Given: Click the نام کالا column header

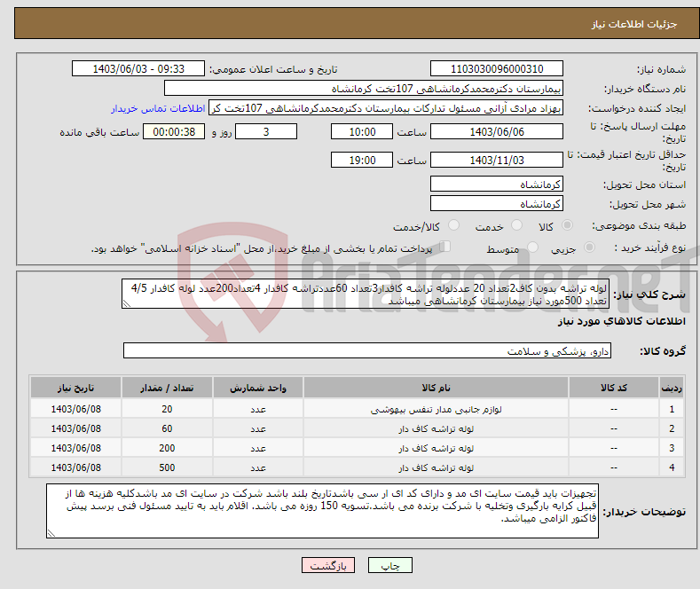Looking at the screenshot, I should click(436, 388).
